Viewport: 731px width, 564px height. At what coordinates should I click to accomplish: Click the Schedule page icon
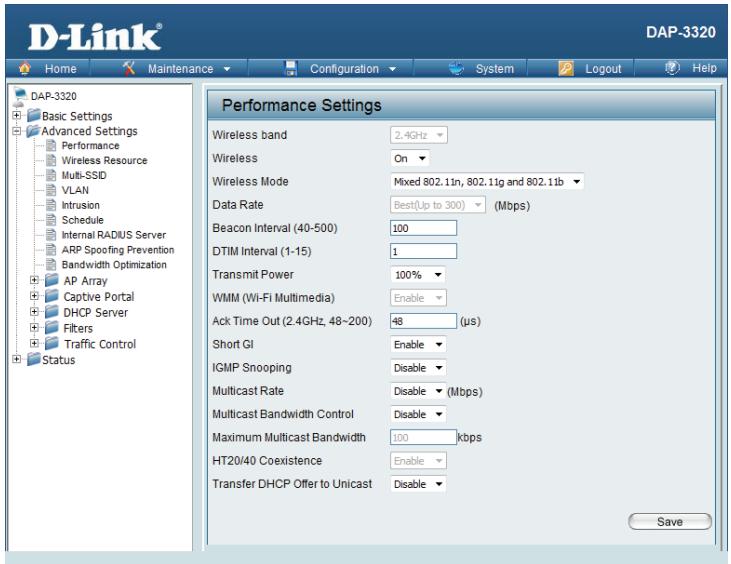point(51,220)
